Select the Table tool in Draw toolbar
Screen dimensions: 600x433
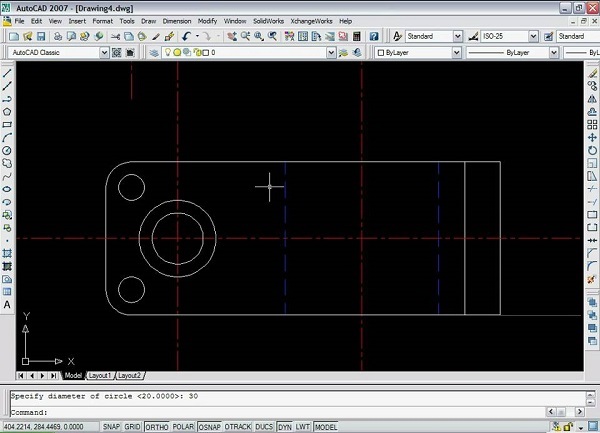point(7,292)
